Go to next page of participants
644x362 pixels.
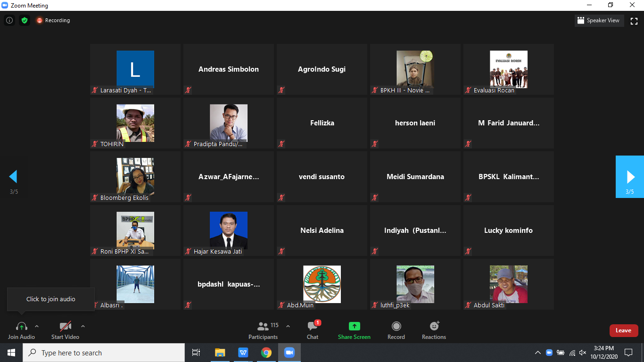pos(630,177)
